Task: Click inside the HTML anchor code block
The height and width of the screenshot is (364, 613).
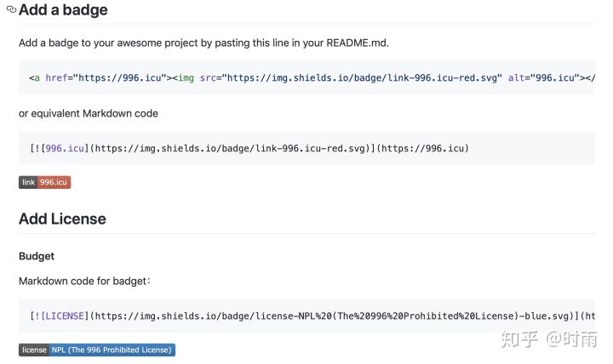Action: [x=306, y=77]
